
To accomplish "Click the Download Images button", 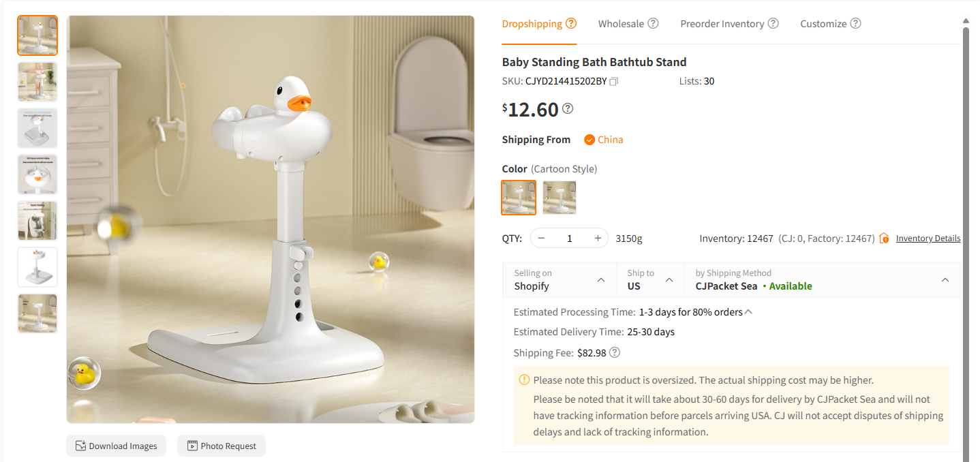I will point(116,446).
